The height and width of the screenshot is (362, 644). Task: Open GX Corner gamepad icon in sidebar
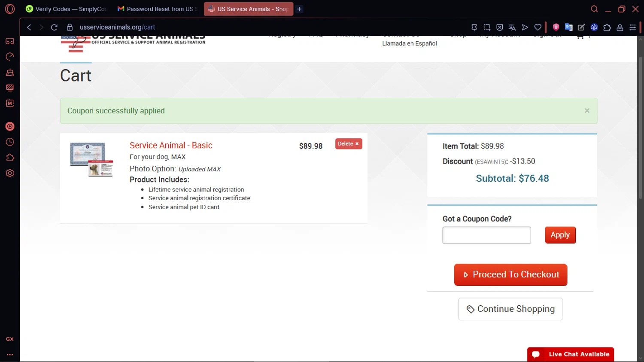[10, 41]
